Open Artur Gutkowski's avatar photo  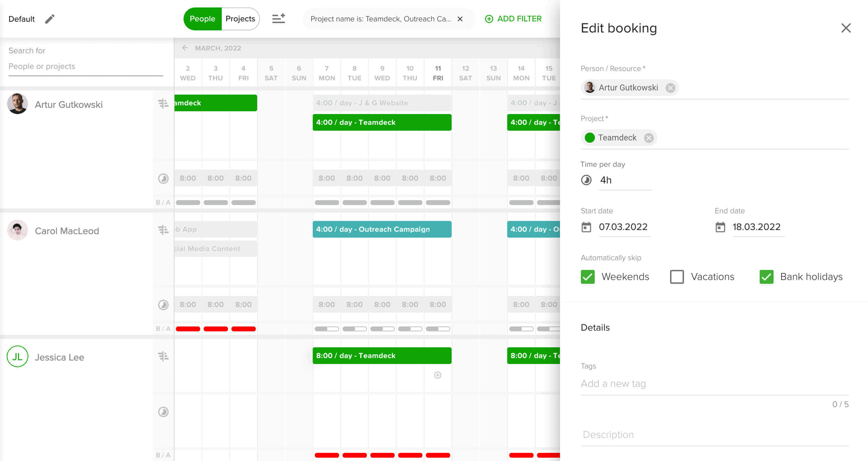pyautogui.click(x=18, y=104)
